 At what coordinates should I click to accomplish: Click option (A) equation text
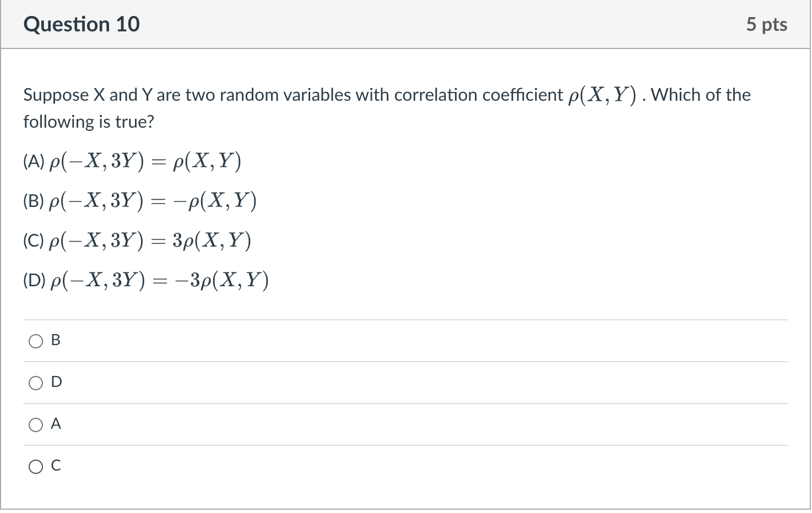(131, 161)
